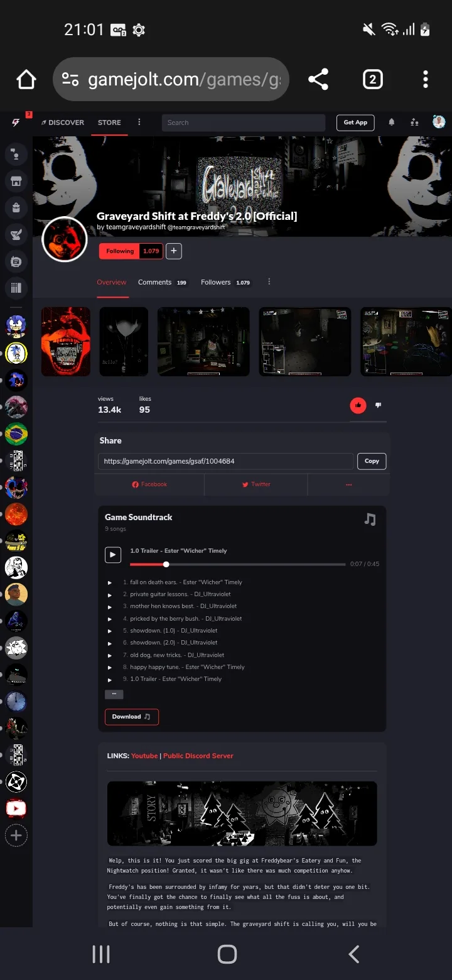Play track 5 showdown (1.0)

point(110,631)
